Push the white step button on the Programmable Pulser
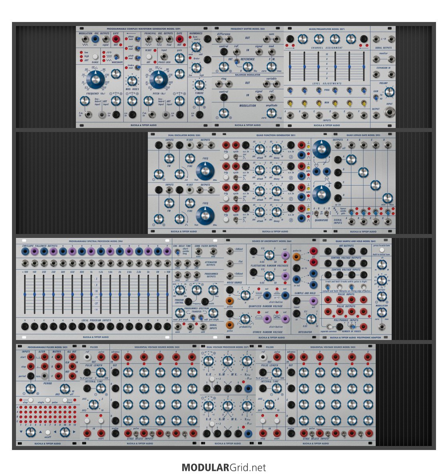The height and width of the screenshot is (476, 448). click(31, 400)
